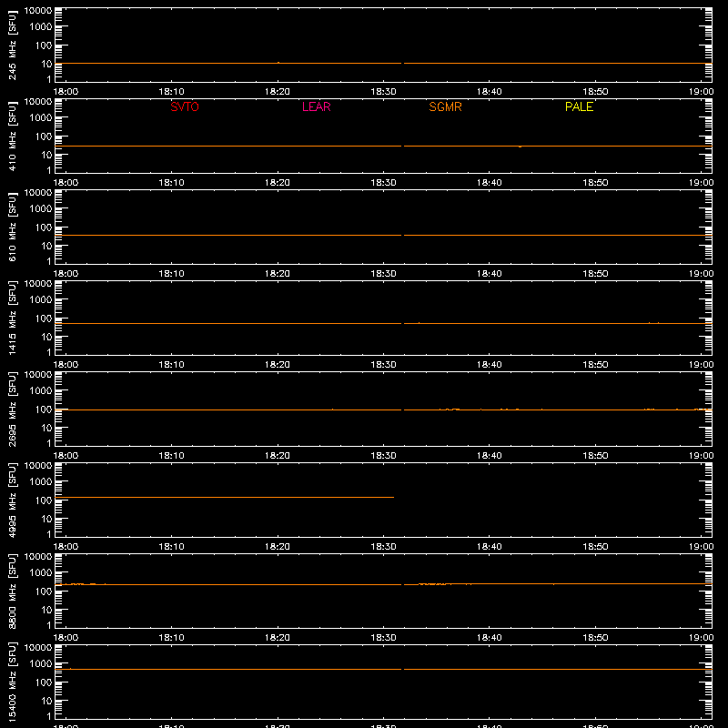Image resolution: width=728 pixels, height=728 pixels.
Task: Click the 18:50 tick label under 1415 MHz plot
Action: (595, 365)
